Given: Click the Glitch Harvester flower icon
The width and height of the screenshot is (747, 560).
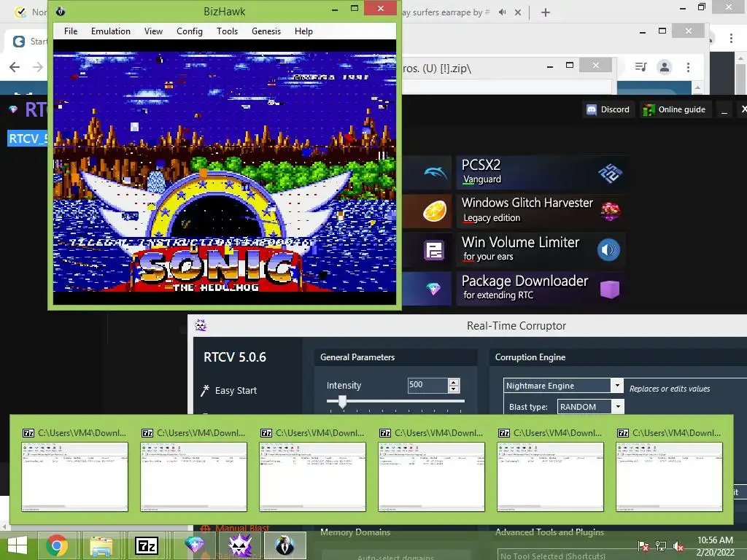Looking at the screenshot, I should 611,211.
